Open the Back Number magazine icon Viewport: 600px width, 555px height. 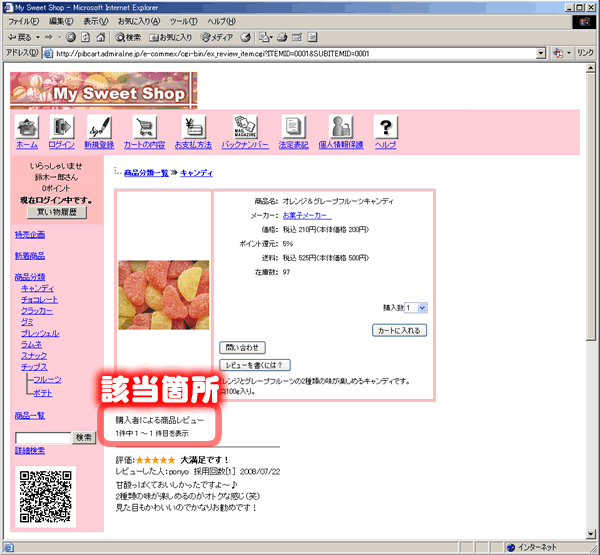pos(245,127)
